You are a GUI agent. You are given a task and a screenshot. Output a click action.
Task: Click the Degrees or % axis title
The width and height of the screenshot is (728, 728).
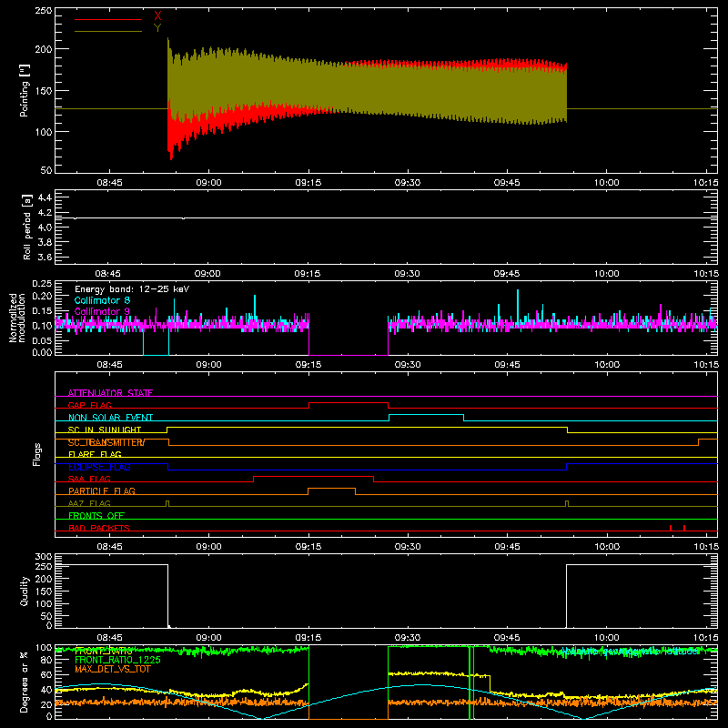point(25,682)
